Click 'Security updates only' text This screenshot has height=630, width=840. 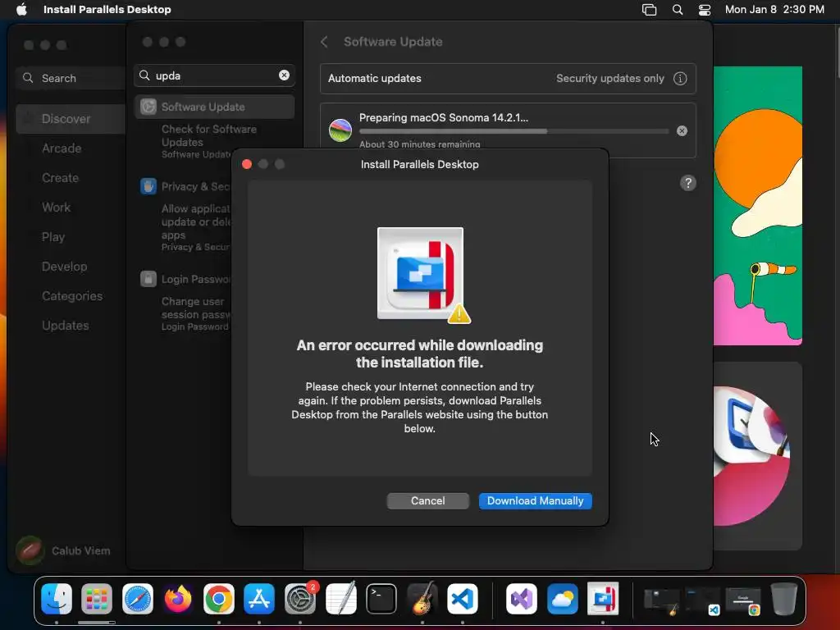pos(609,78)
